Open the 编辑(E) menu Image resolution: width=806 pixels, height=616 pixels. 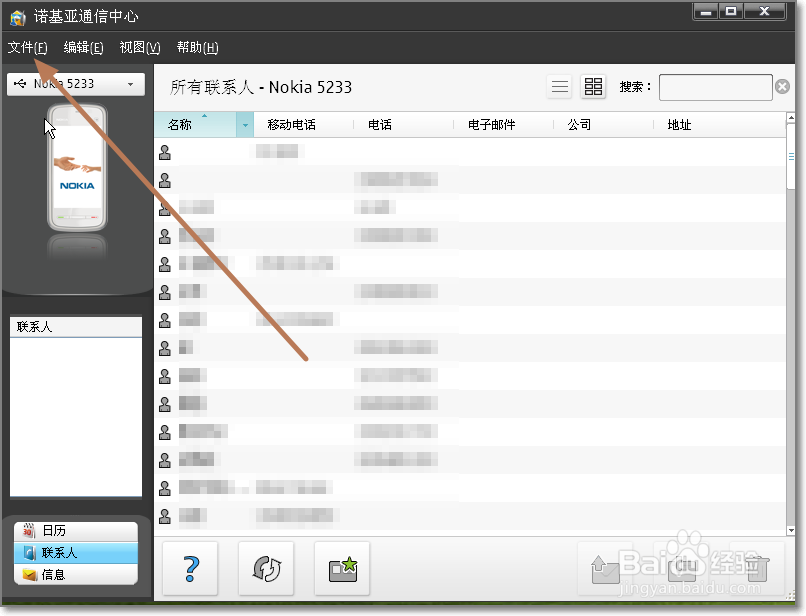[83, 47]
